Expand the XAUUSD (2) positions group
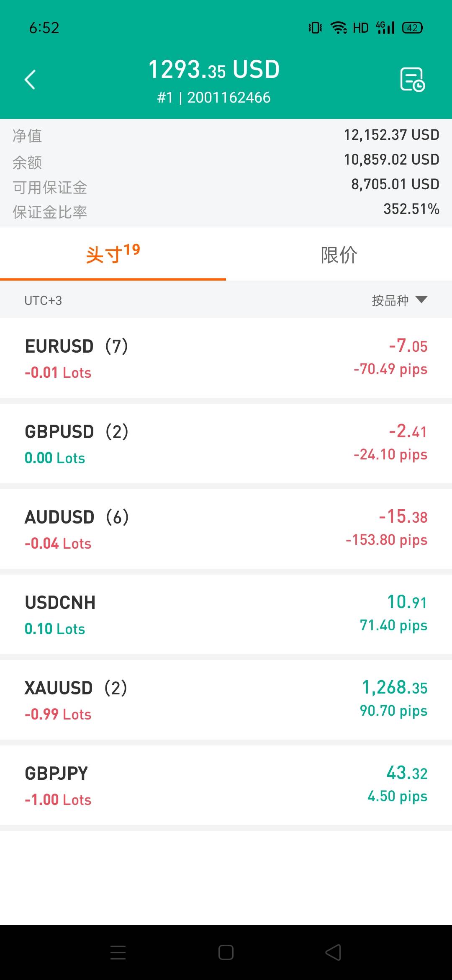The width and height of the screenshot is (452, 980). point(226,700)
